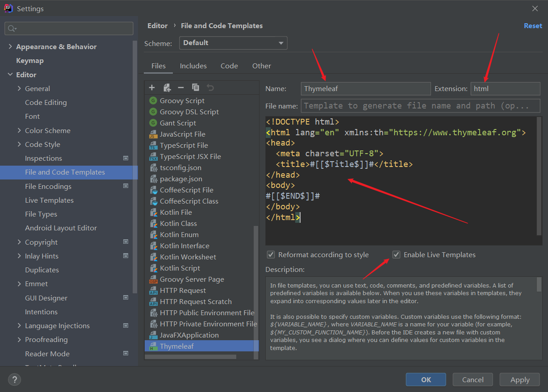Collapse the Editor section

(x=10, y=75)
